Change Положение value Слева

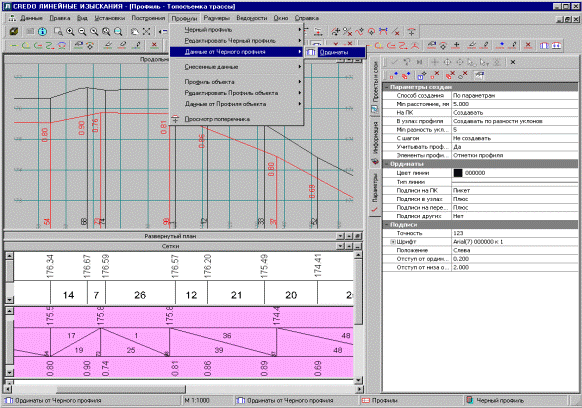(514, 250)
